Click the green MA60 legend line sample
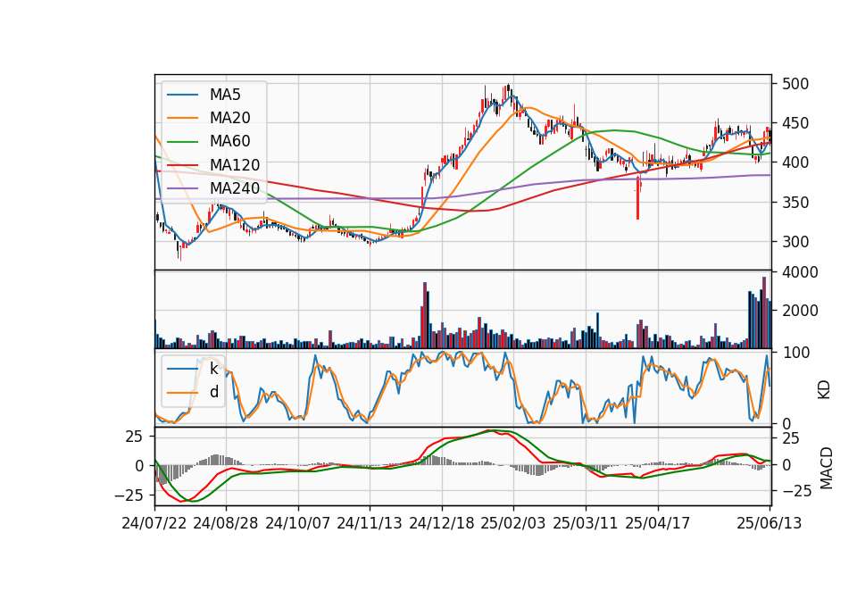857x616 pixels. pyautogui.click(x=182, y=142)
